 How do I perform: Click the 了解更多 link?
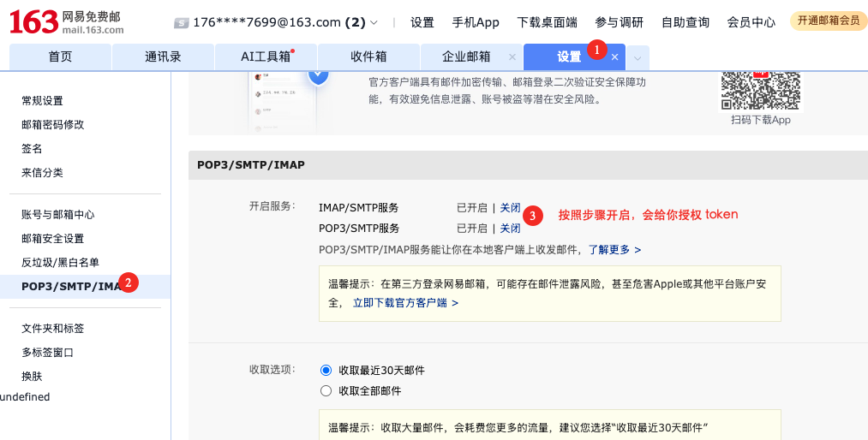[614, 250]
